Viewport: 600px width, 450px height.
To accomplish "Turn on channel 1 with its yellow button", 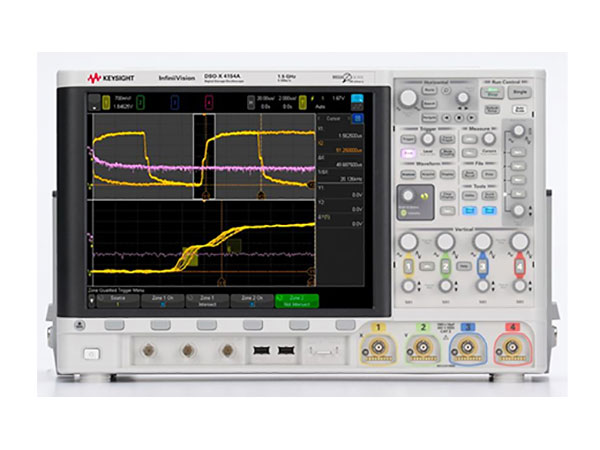I will tap(408, 266).
